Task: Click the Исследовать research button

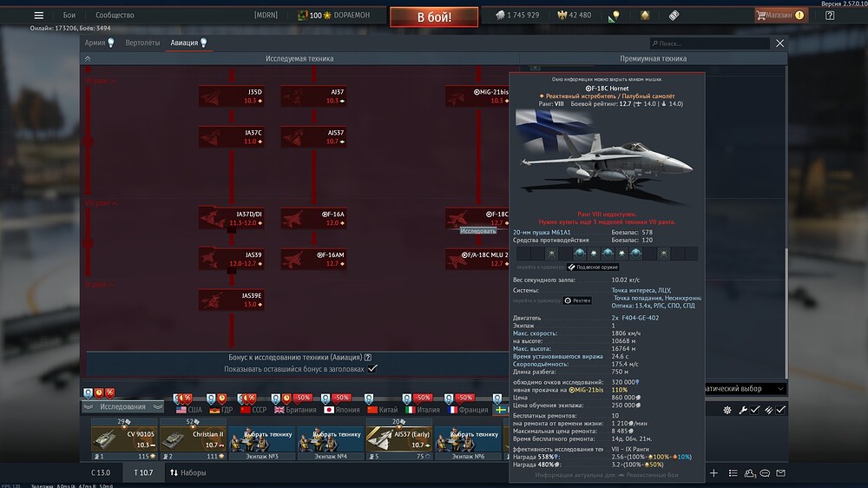Action: (x=477, y=231)
